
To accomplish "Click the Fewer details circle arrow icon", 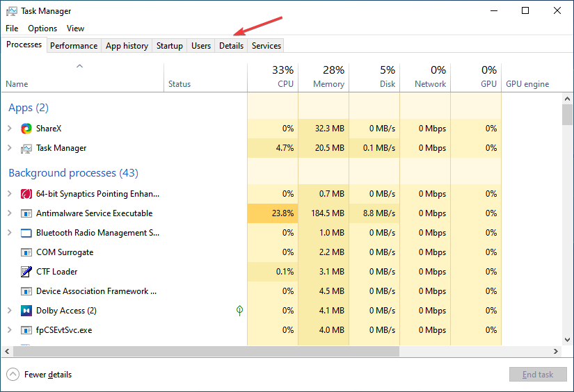I will (13, 375).
